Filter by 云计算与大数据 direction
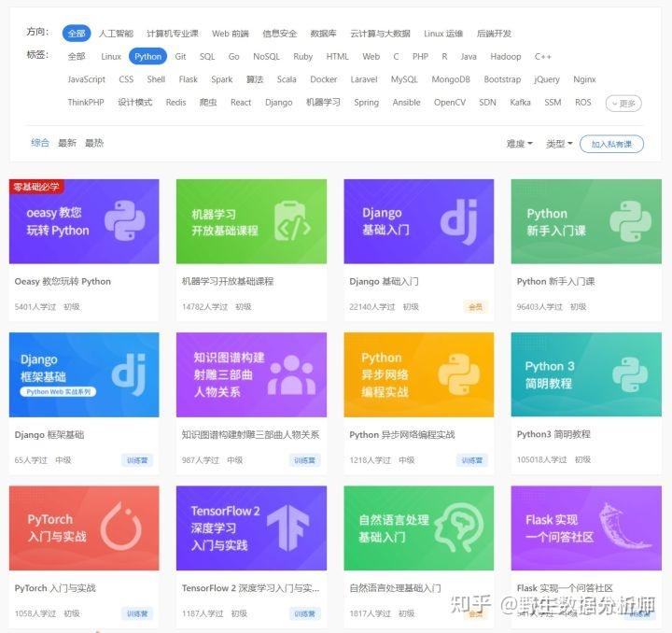672x633 pixels. pos(380,34)
